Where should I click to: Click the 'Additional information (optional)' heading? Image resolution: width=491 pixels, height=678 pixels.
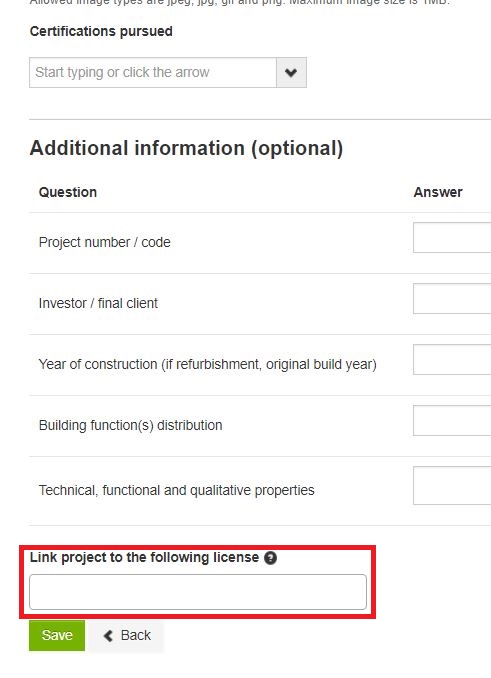186,148
